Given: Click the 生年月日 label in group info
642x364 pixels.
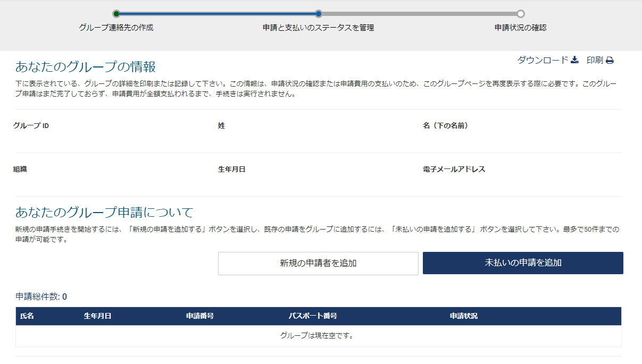Looking at the screenshot, I should tap(232, 170).
